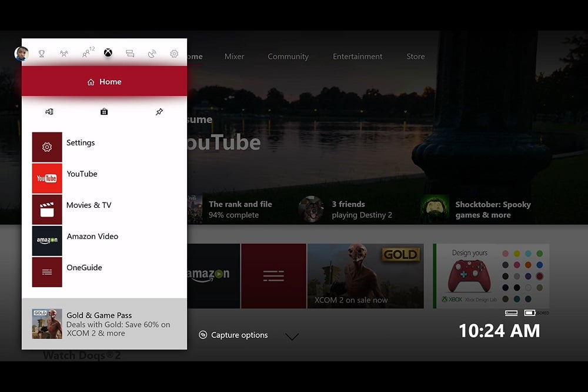
Task: Click the recent apps icon in the guide
Action: (x=49, y=112)
